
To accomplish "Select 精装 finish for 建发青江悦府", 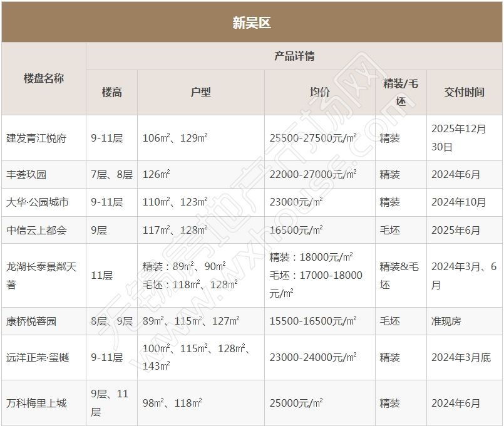I will click(x=389, y=138).
